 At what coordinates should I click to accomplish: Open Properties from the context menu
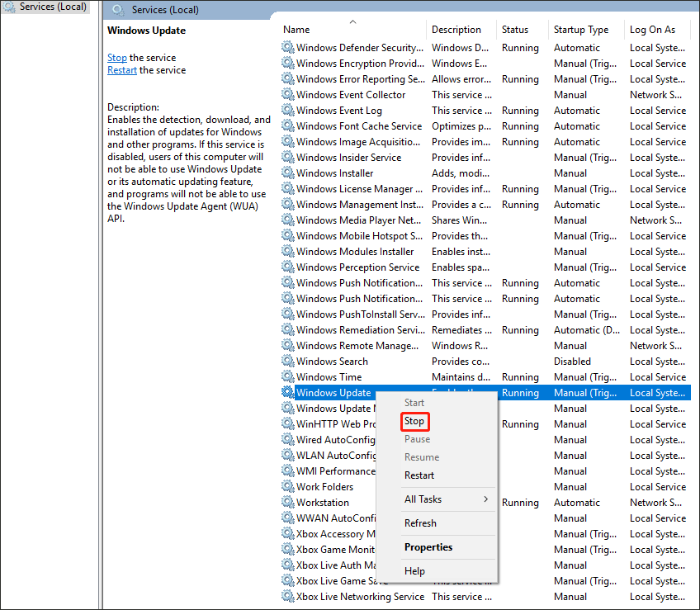428,547
